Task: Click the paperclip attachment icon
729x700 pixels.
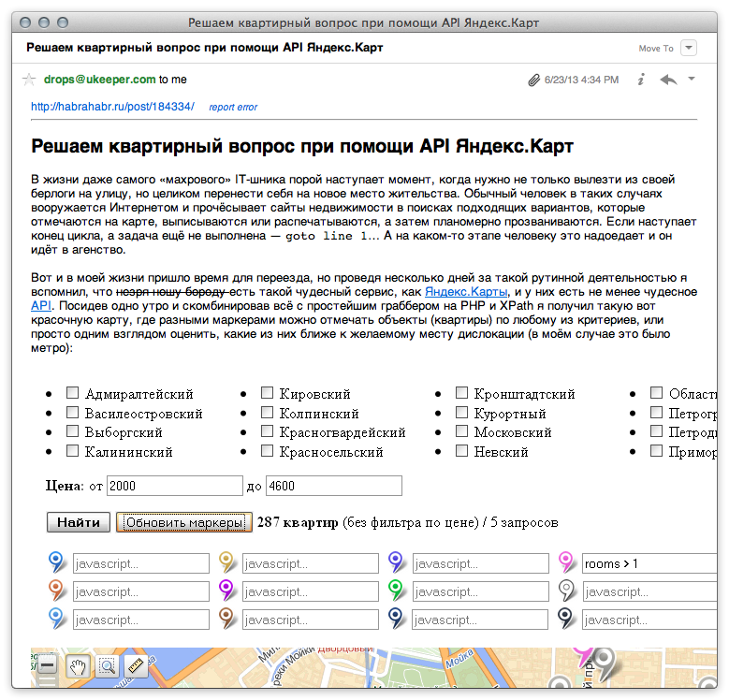Action: (x=533, y=80)
